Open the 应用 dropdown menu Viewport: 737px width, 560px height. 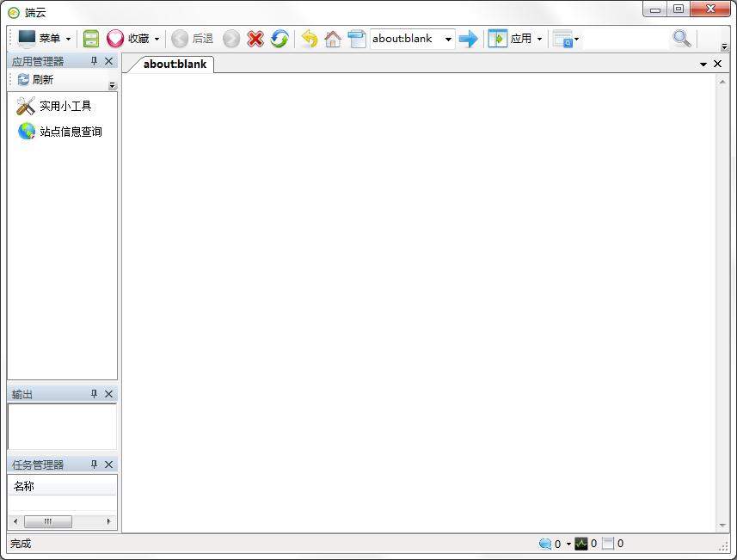pos(516,39)
